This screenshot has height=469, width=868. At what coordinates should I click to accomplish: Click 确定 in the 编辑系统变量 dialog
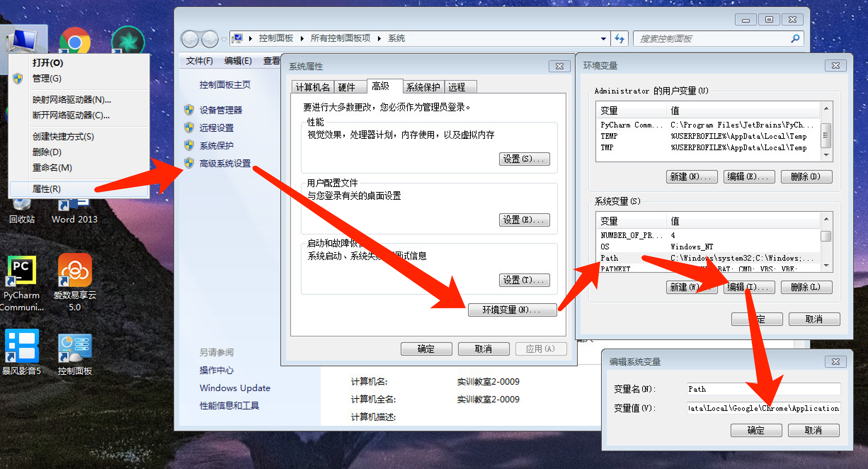pos(756,430)
